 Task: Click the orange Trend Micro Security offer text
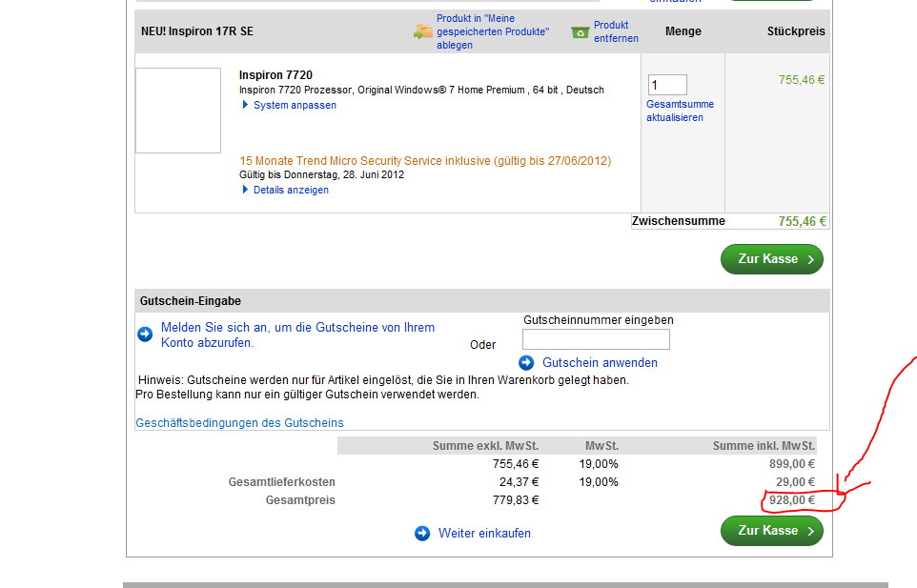point(425,161)
